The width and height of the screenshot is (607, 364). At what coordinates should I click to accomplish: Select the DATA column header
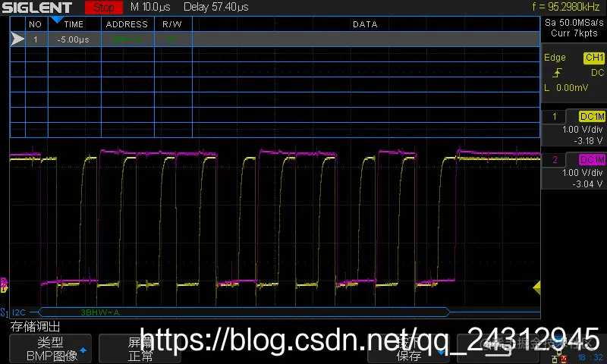[x=365, y=24]
